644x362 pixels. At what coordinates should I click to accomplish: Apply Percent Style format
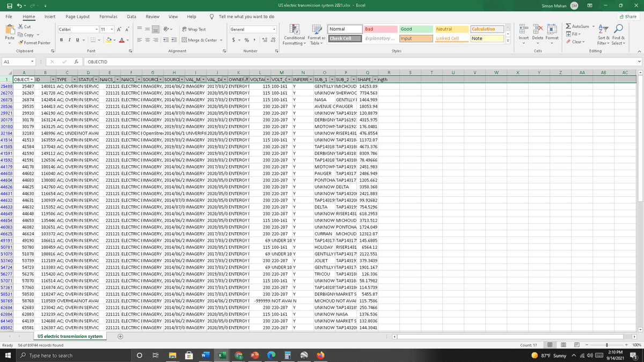point(246,40)
